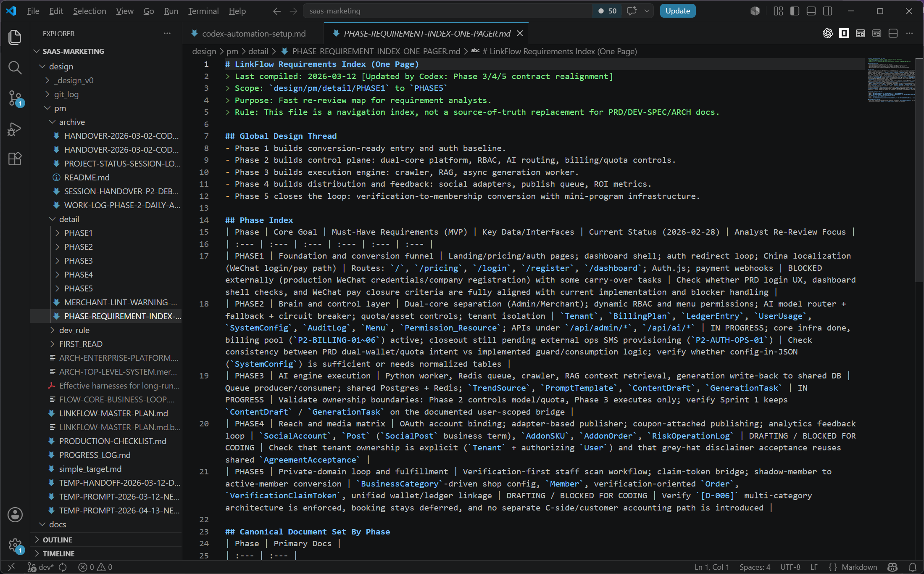
Task: Click the remote window indicator icon
Action: pyautogui.click(x=11, y=567)
